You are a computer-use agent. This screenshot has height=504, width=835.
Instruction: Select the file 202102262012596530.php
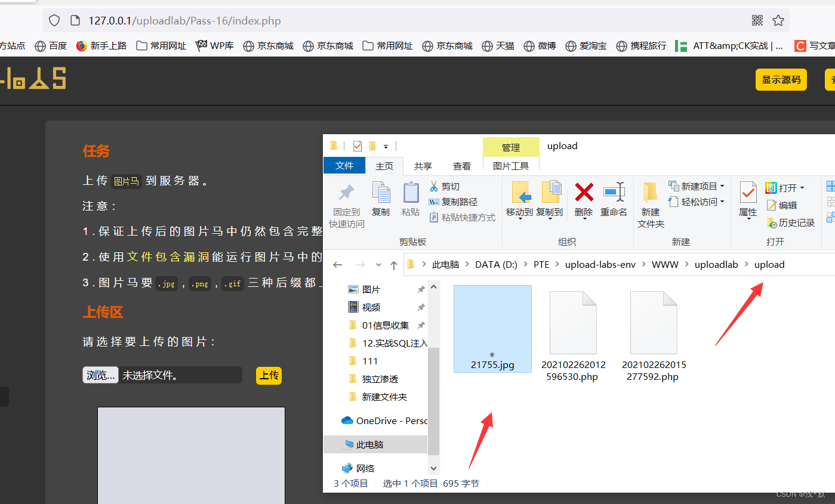[x=573, y=336]
